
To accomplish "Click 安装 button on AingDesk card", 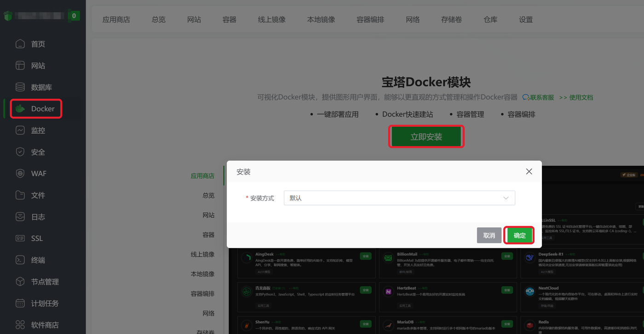I will pos(366,256).
